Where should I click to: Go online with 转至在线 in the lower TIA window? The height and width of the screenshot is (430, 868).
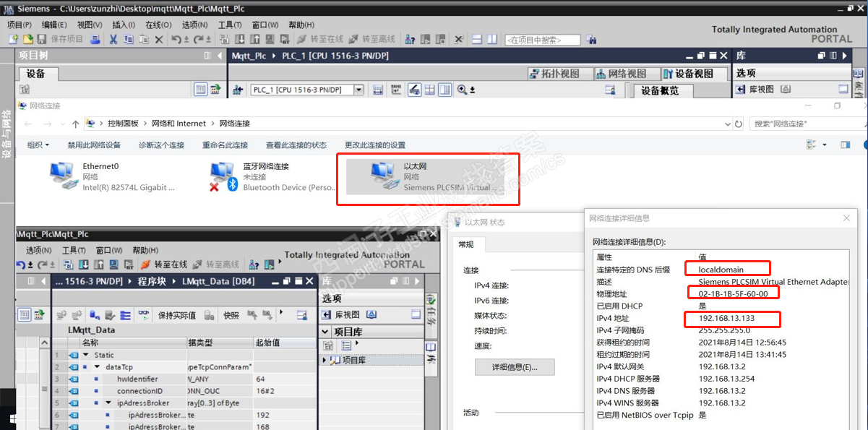coord(164,265)
